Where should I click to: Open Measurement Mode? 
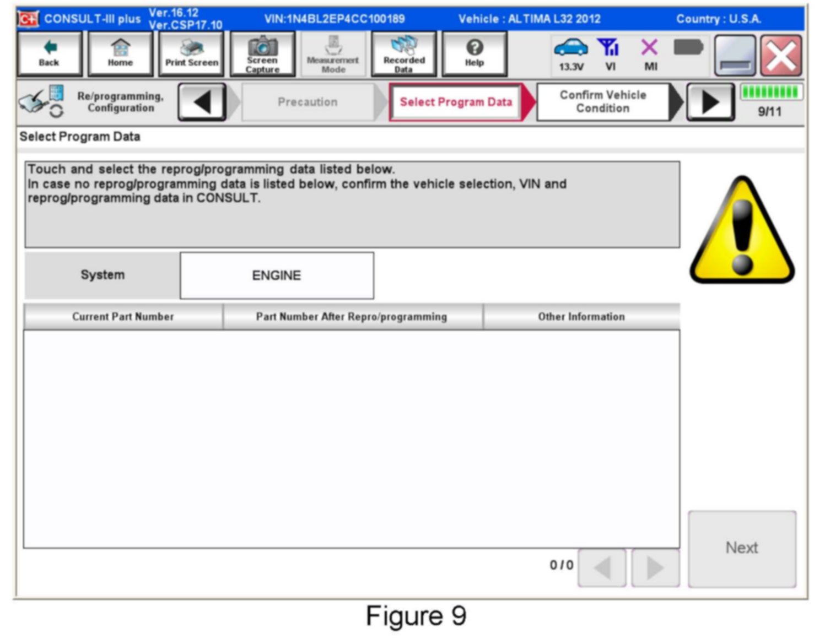click(x=333, y=54)
